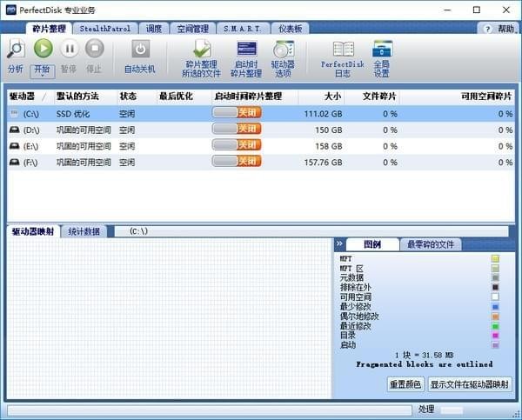Toggle boot time defrag switch for D:\ drive
The height and width of the screenshot is (420, 522).
point(237,129)
